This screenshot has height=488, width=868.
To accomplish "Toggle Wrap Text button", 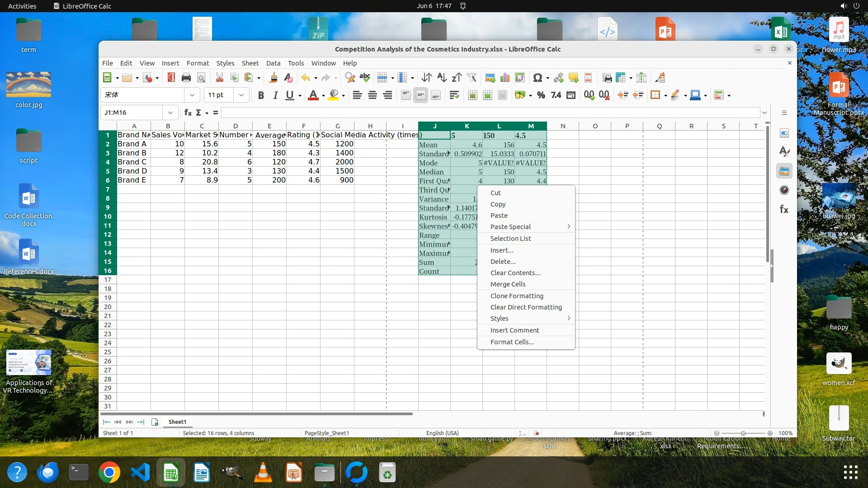I will [454, 95].
